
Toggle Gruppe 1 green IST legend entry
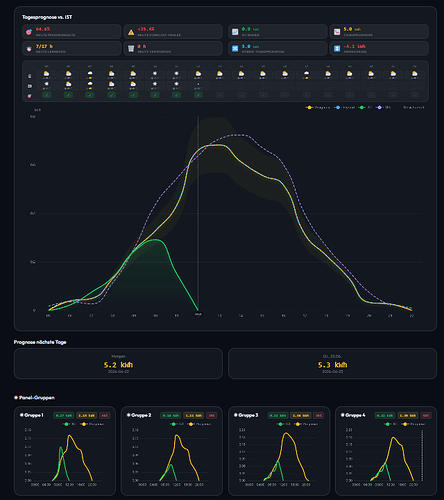(x=69, y=424)
